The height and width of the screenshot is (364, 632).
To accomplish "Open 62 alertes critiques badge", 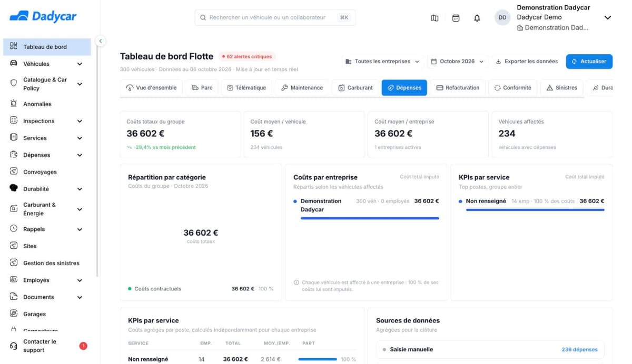I will [x=246, y=56].
